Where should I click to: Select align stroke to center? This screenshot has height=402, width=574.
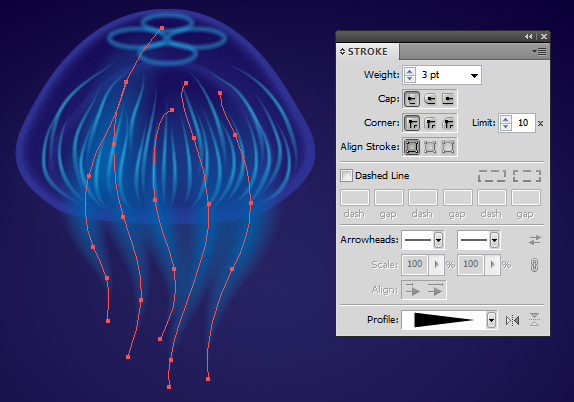pos(412,147)
